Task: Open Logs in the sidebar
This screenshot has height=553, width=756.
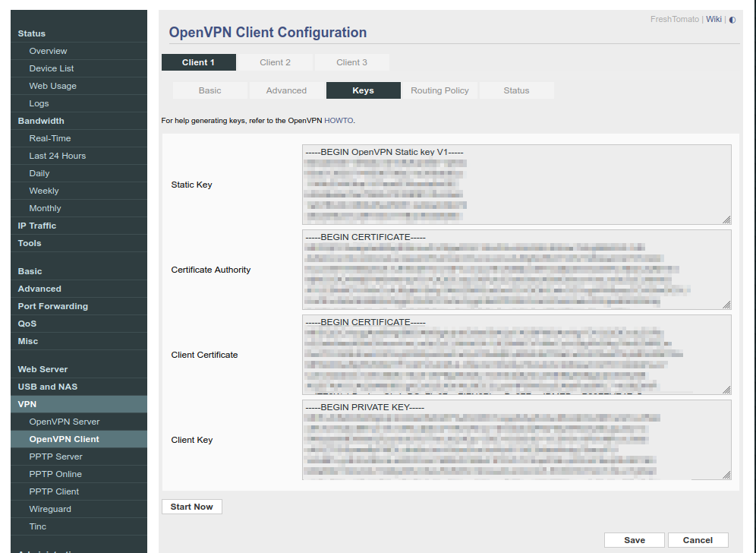Action: pyautogui.click(x=79, y=103)
